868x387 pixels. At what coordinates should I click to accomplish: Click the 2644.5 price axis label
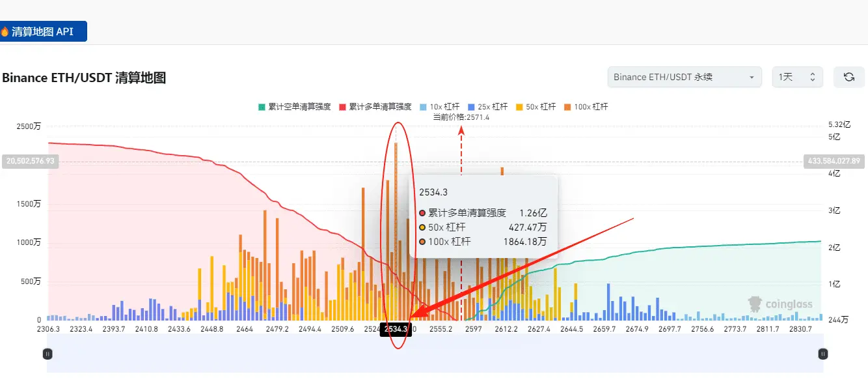coord(571,329)
